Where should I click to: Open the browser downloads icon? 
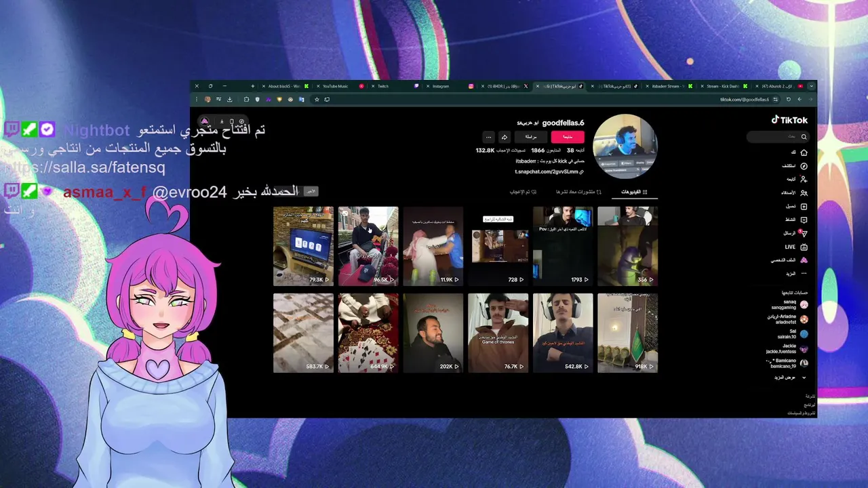[229, 100]
